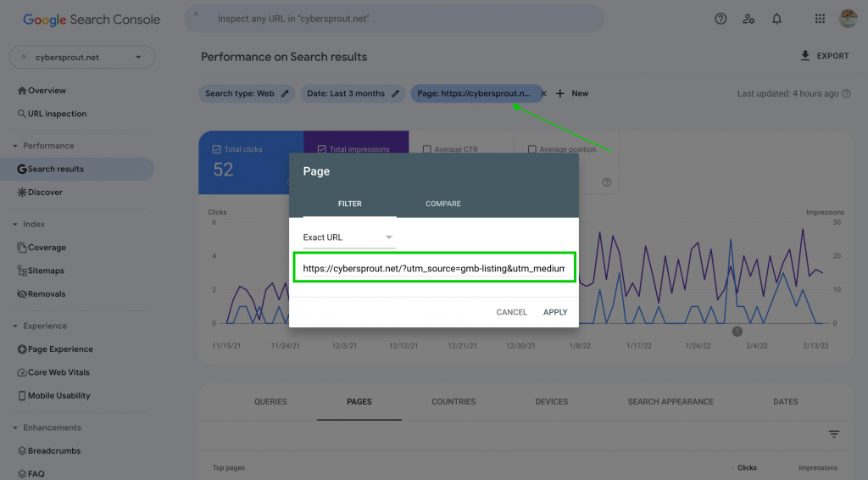868x480 pixels.
Task: Open the Exact URL match type dropdown
Action: click(348, 237)
